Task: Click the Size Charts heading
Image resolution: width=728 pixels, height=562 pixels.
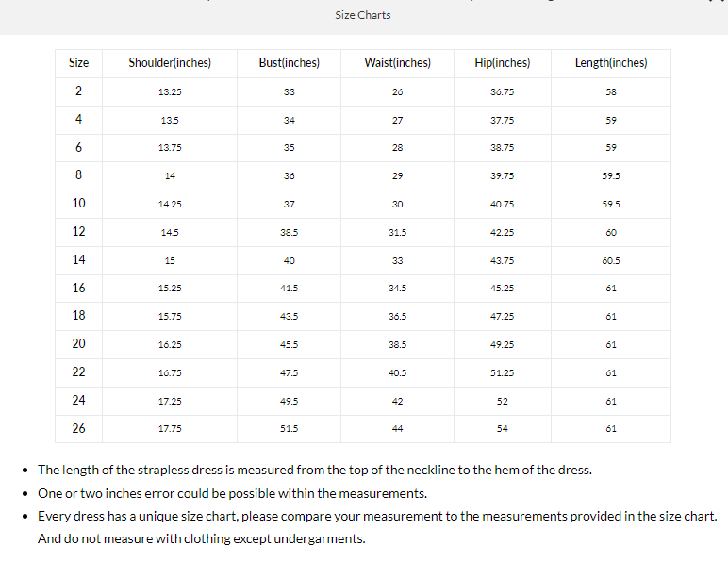Action: click(362, 15)
